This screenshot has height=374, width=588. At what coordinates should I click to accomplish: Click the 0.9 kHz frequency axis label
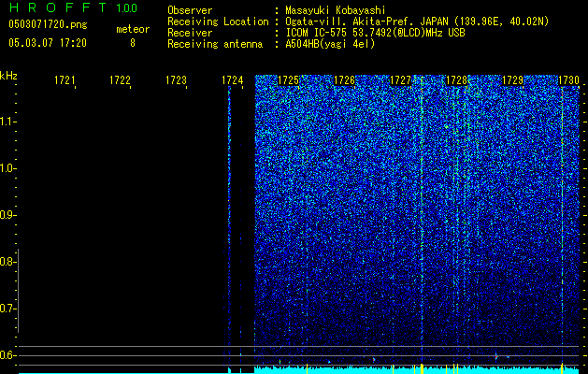point(7,215)
